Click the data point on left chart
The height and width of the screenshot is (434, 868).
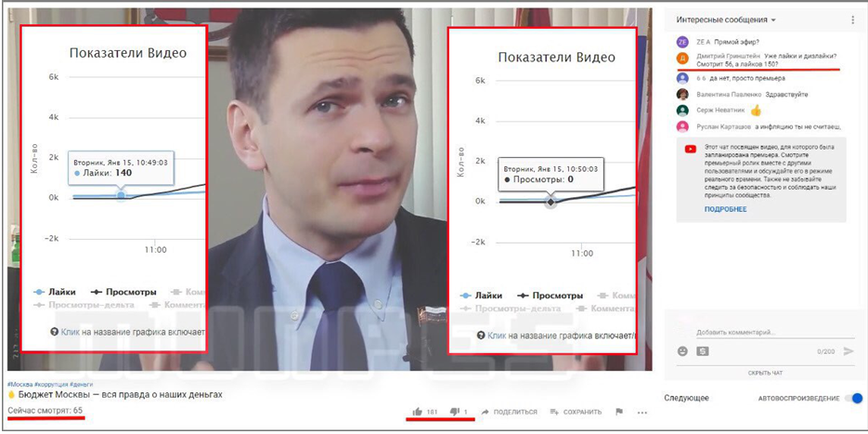tap(120, 195)
